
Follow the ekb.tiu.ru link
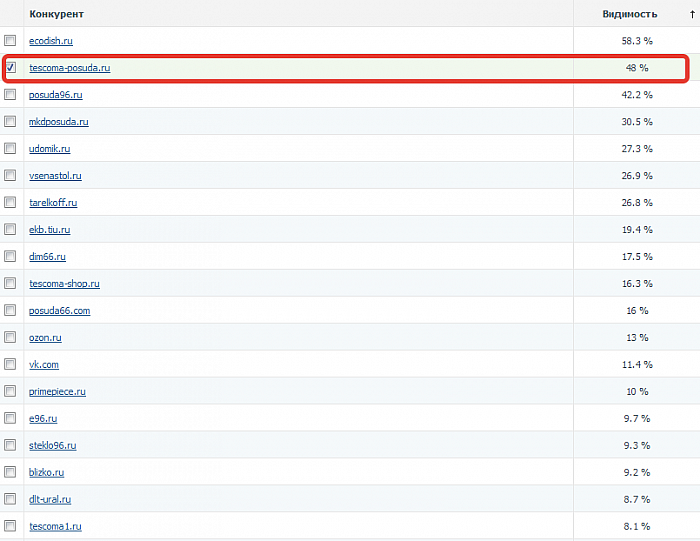(x=50, y=230)
